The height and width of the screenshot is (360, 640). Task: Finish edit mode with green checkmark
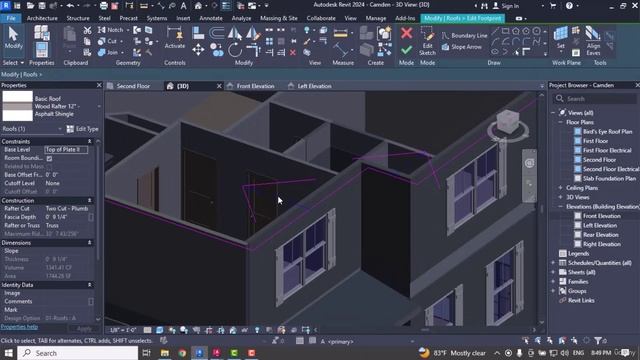tap(406, 50)
